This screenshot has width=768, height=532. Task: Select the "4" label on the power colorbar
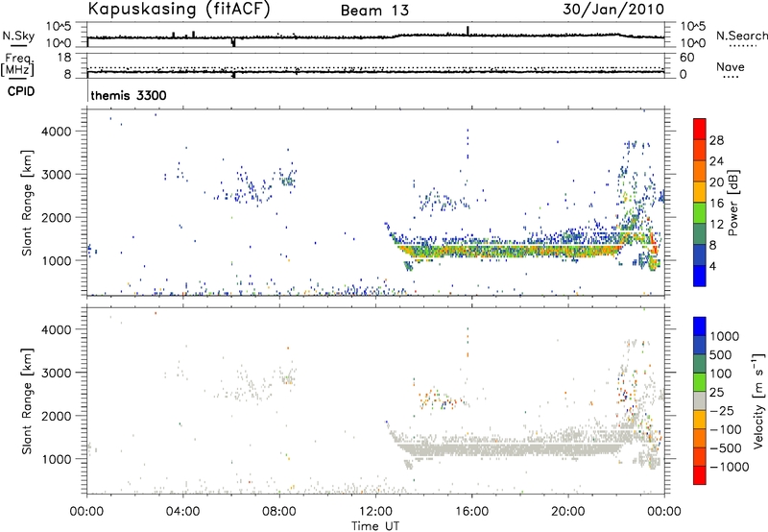point(713,266)
